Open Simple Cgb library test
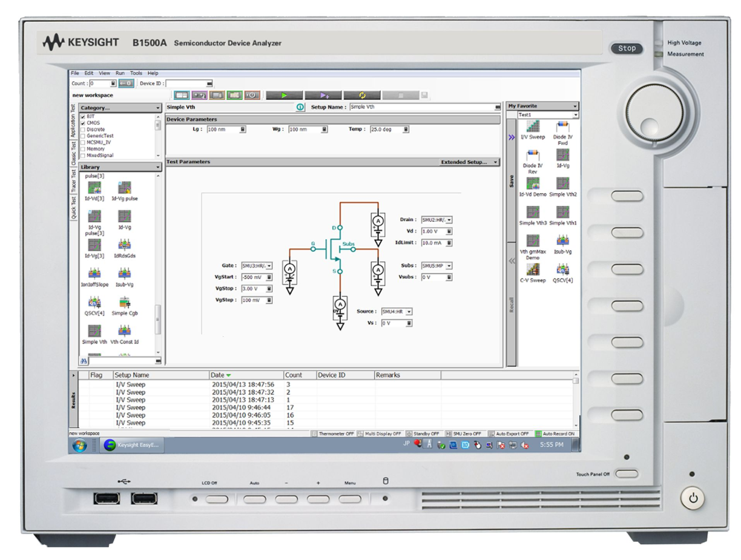The width and height of the screenshot is (741, 560). (x=125, y=305)
